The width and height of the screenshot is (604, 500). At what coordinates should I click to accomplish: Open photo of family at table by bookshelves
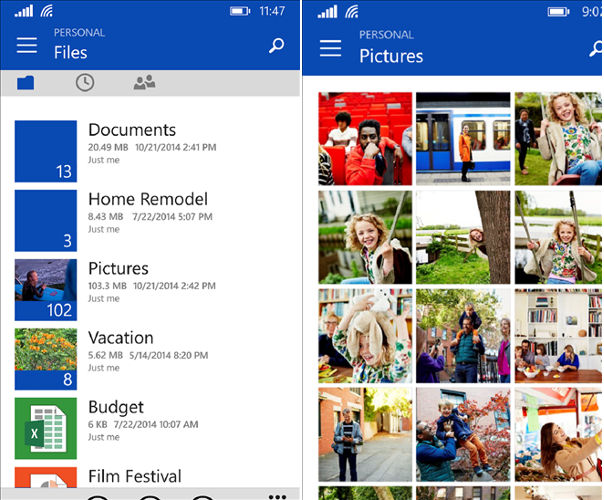[559, 336]
